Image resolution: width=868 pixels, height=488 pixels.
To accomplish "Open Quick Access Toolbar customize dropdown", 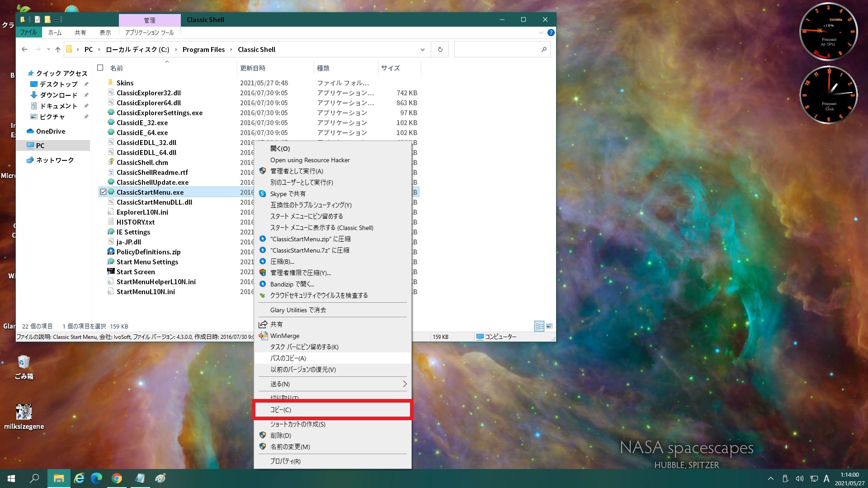I will click(x=56, y=20).
